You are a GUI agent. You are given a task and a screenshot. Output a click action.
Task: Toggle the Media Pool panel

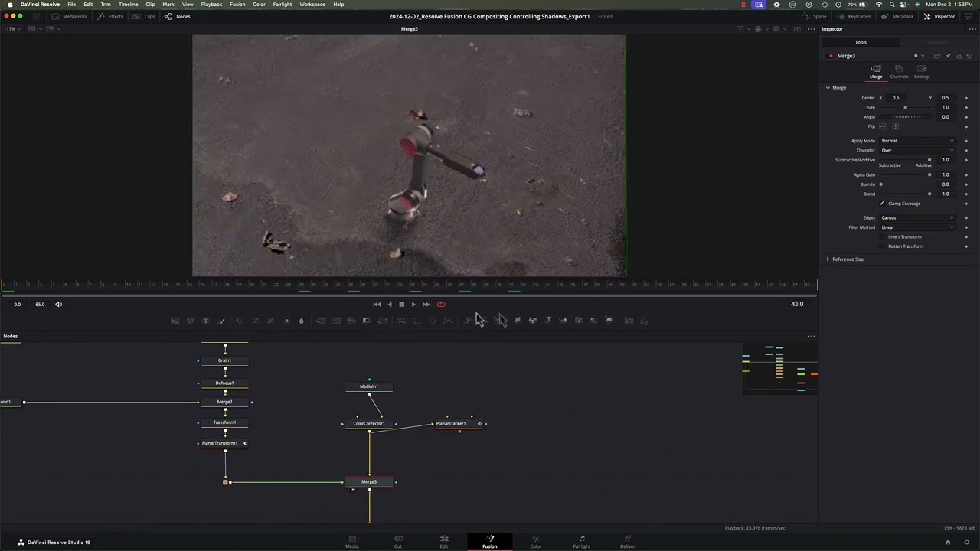pyautogui.click(x=69, y=16)
